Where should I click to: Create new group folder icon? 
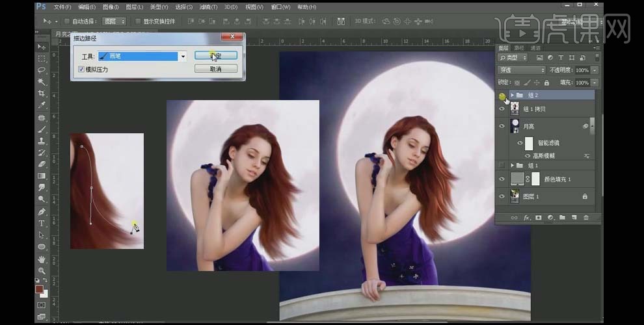pos(562,218)
